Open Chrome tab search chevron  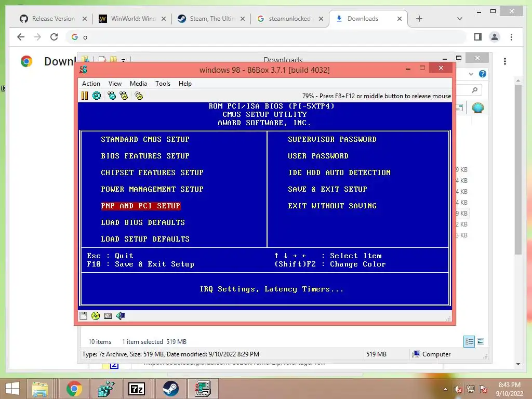tap(459, 19)
